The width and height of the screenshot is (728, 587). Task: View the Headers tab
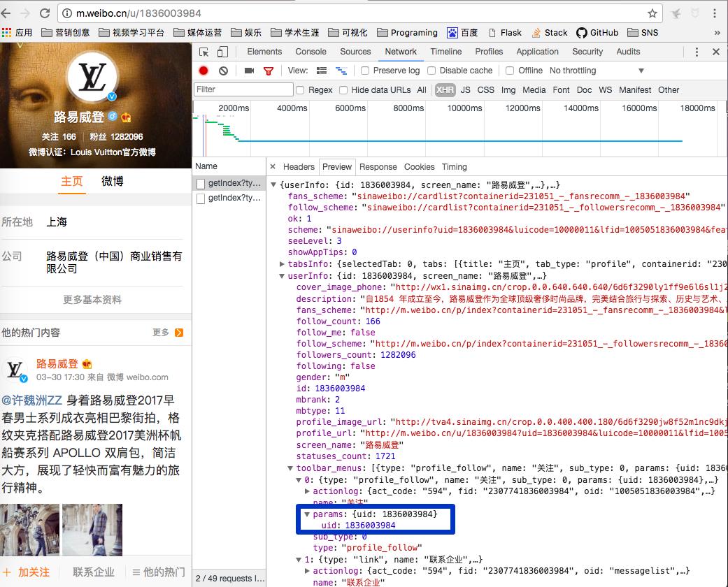click(299, 166)
